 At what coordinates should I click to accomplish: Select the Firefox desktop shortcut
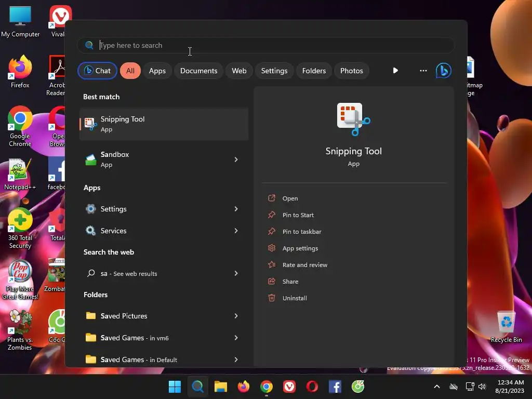click(x=20, y=72)
